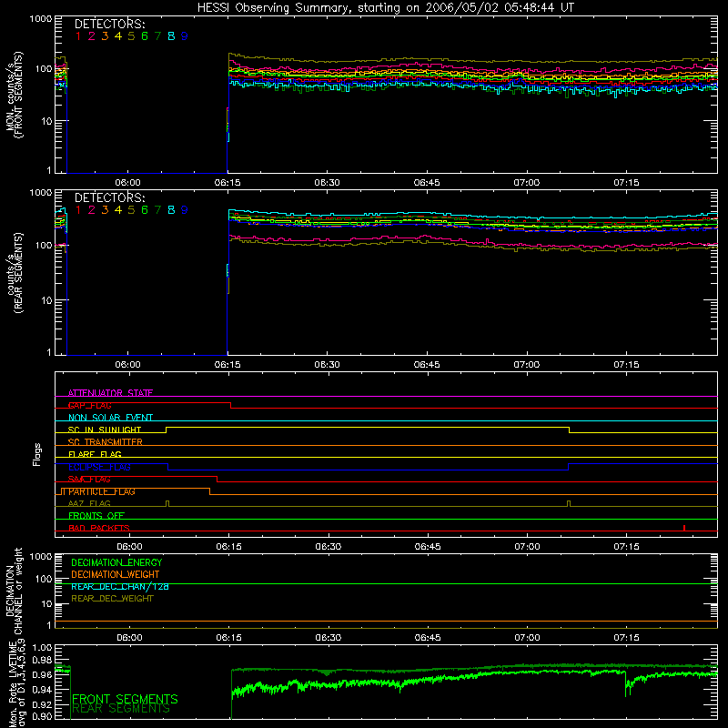Click the SC_TRANSMITTER flag label
Screen dimensions: 728x728
[x=106, y=442]
